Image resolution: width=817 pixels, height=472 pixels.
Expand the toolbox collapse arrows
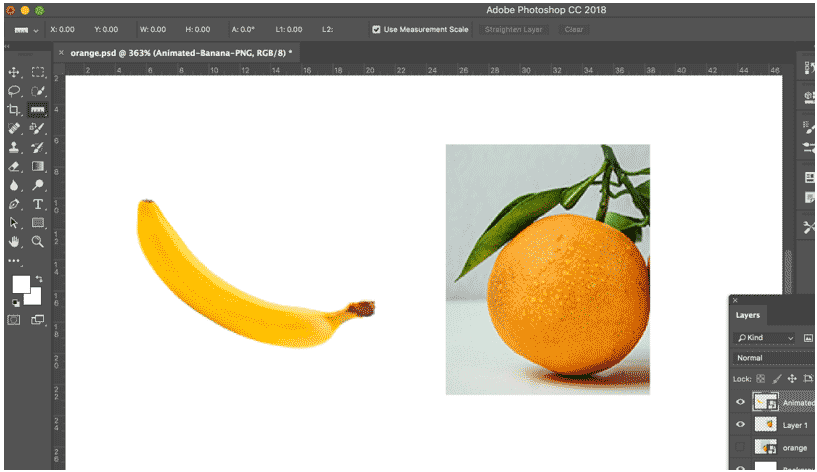point(7,47)
